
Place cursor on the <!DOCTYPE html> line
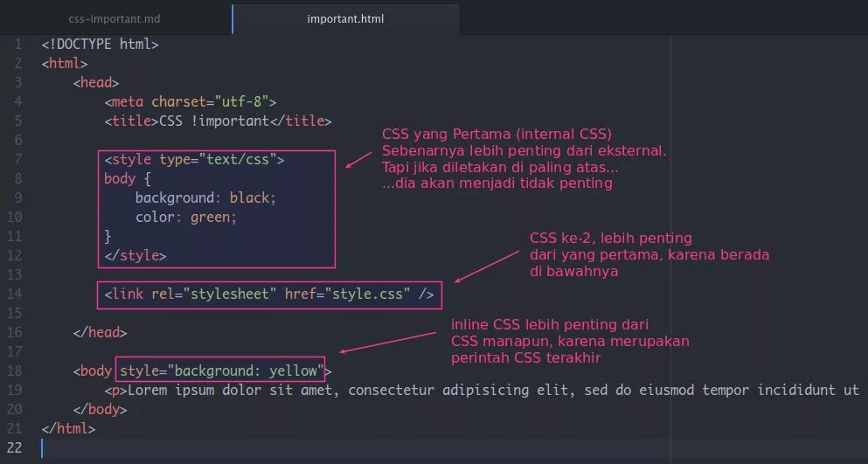101,45
